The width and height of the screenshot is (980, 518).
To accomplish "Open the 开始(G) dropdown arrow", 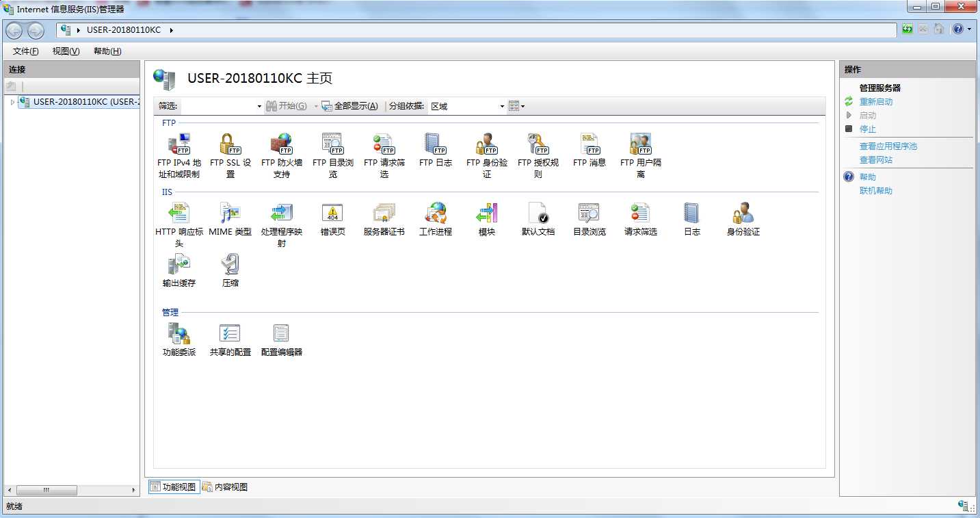I will tap(316, 106).
